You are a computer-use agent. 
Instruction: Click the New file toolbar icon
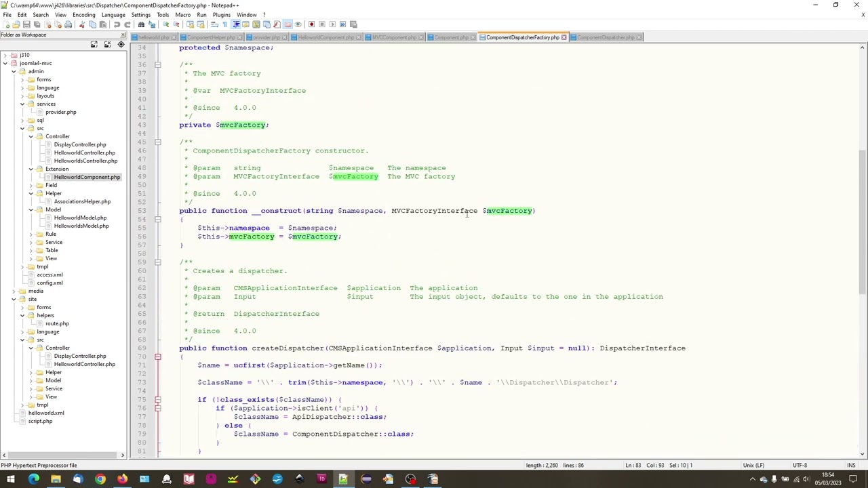coord(6,24)
